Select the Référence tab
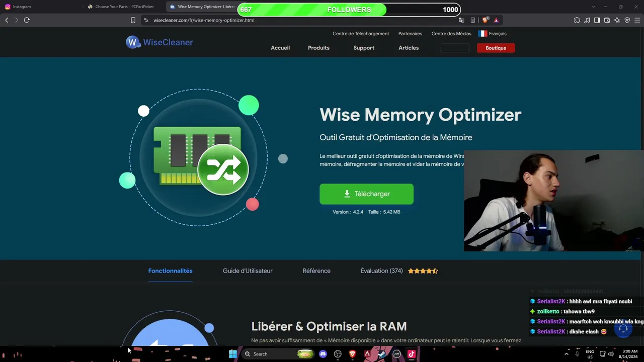The image size is (644, 362). point(316,271)
